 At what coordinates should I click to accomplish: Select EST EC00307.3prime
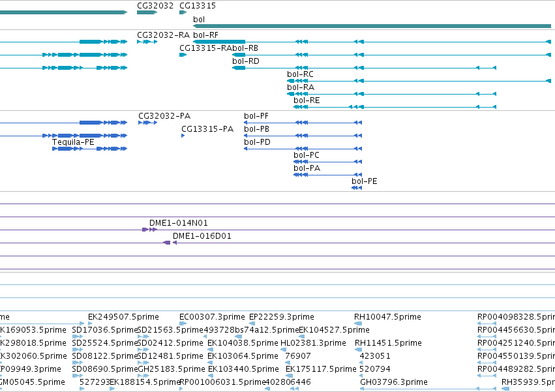[212, 317]
